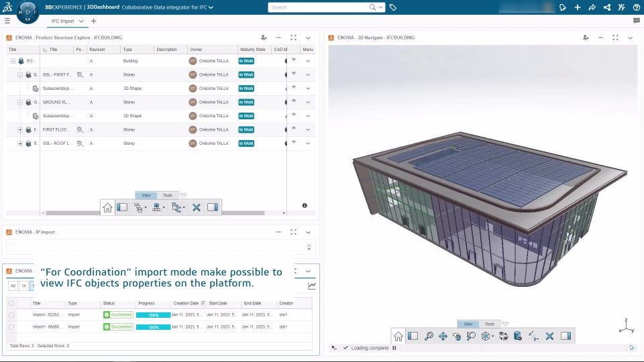The height and width of the screenshot is (362, 644).
Task: Toggle visibility eye for SSL - ROOF L... row
Action: coord(294,142)
